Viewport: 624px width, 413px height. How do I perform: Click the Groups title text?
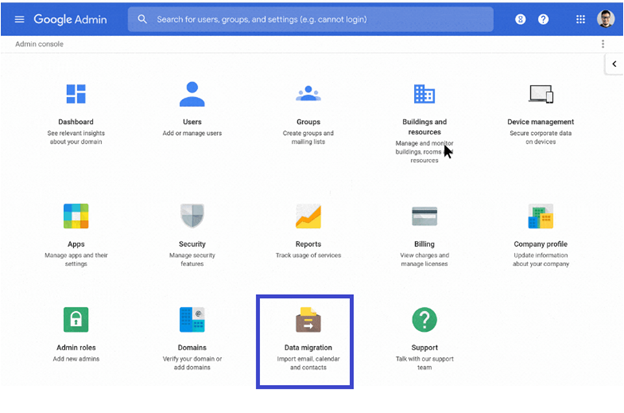click(308, 122)
